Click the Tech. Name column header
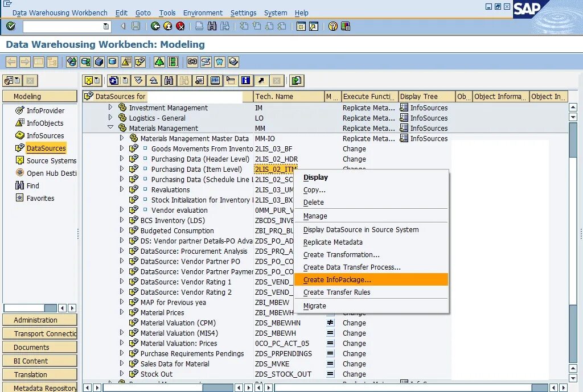583x392 pixels. [289, 96]
